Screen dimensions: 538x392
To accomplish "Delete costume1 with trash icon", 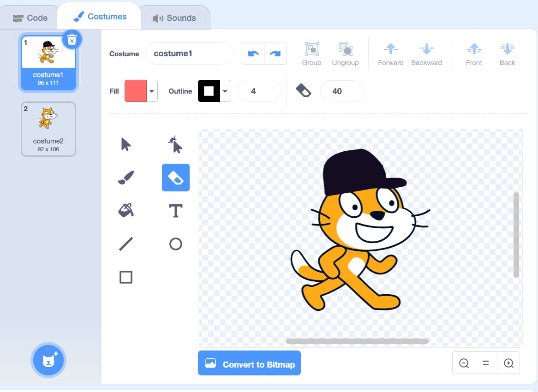I will [72, 41].
